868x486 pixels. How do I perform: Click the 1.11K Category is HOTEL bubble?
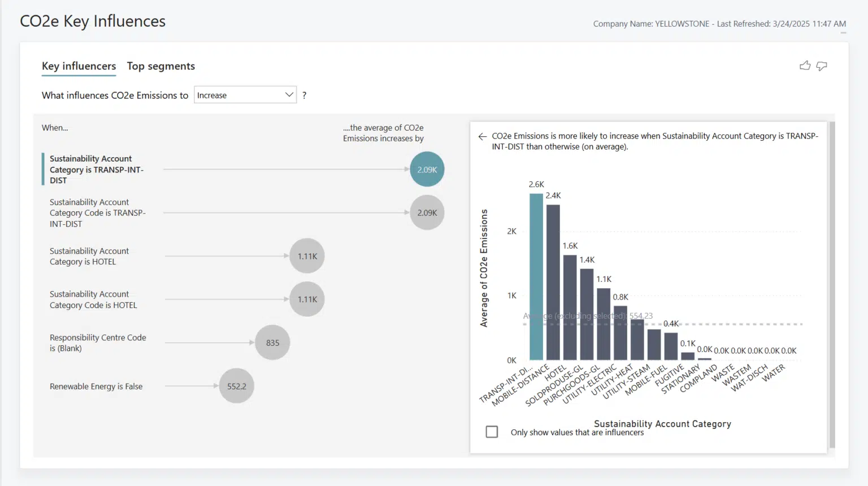coord(307,256)
